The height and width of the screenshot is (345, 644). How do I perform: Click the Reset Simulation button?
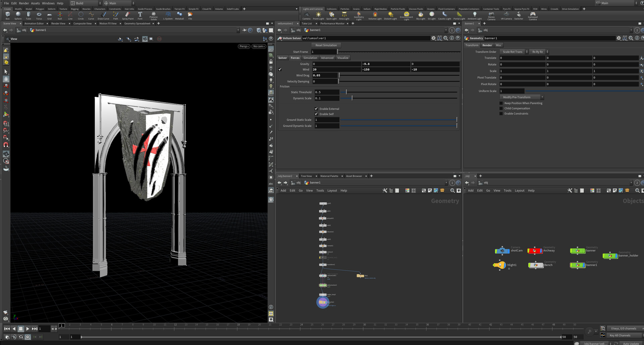[x=326, y=45]
